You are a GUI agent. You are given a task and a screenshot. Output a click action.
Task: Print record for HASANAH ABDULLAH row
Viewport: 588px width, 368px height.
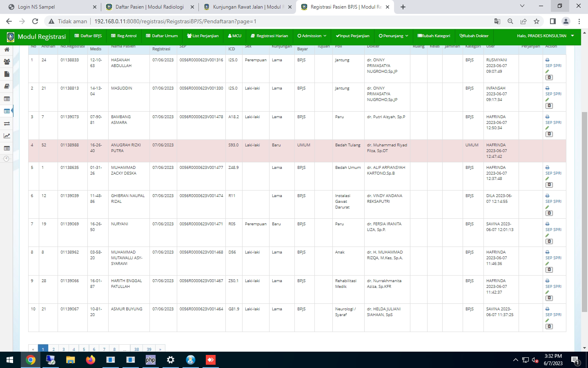click(x=547, y=60)
